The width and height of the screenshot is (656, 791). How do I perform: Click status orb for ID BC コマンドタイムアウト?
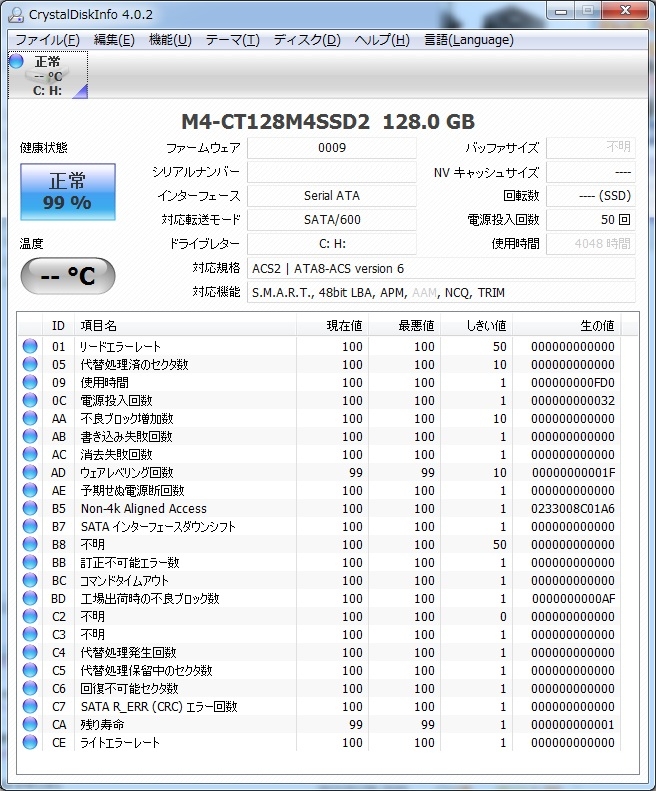pos(30,580)
